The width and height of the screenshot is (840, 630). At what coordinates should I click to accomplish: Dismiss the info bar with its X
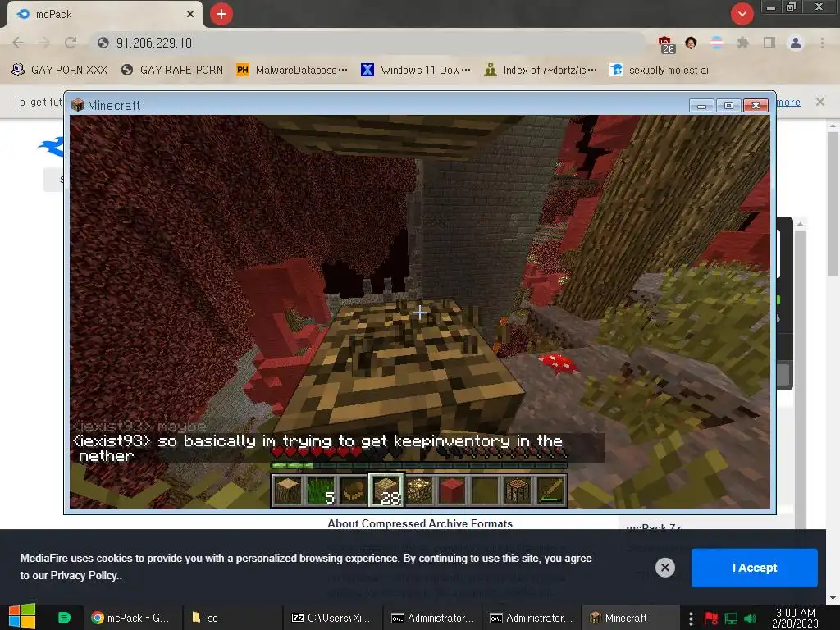click(819, 102)
